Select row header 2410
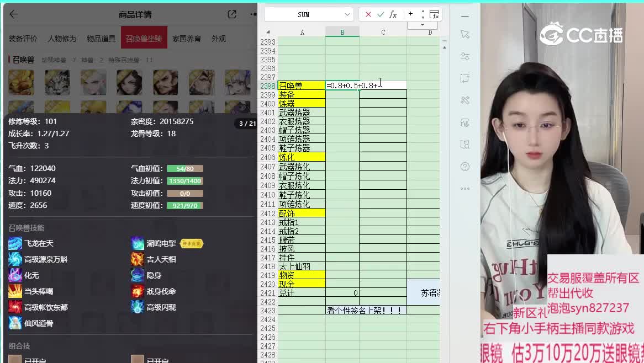 coord(268,195)
